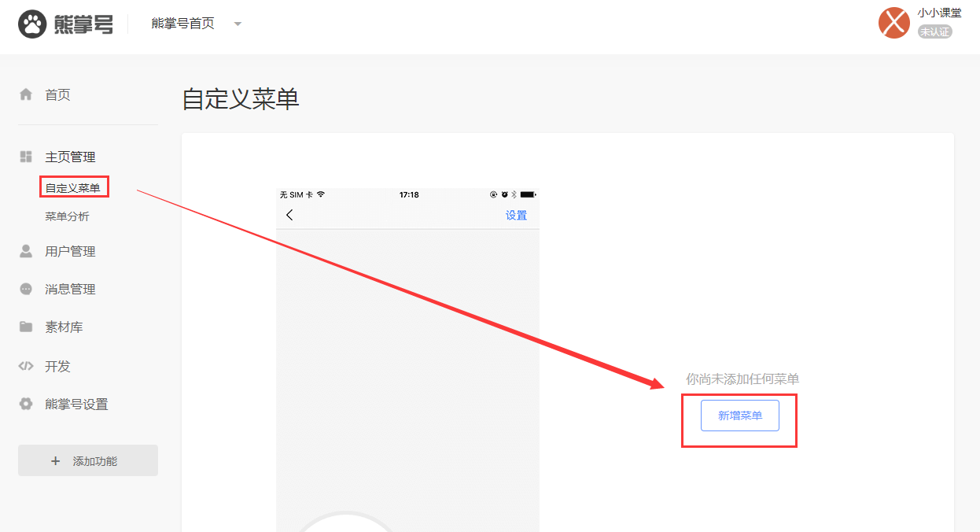This screenshot has width=980, height=532.
Task: Click the bluetooth icon in phone preview
Action: coord(514,194)
